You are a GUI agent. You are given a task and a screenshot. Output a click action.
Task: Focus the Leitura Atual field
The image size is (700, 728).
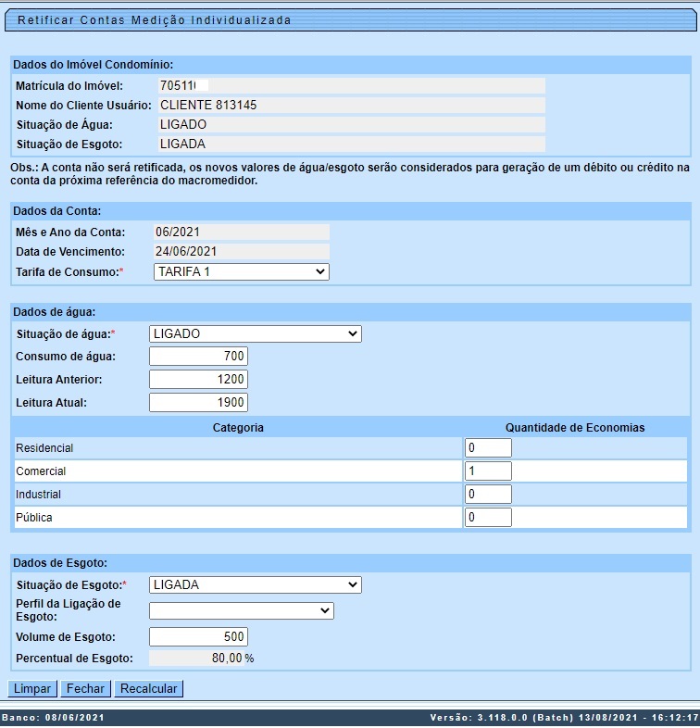point(199,403)
